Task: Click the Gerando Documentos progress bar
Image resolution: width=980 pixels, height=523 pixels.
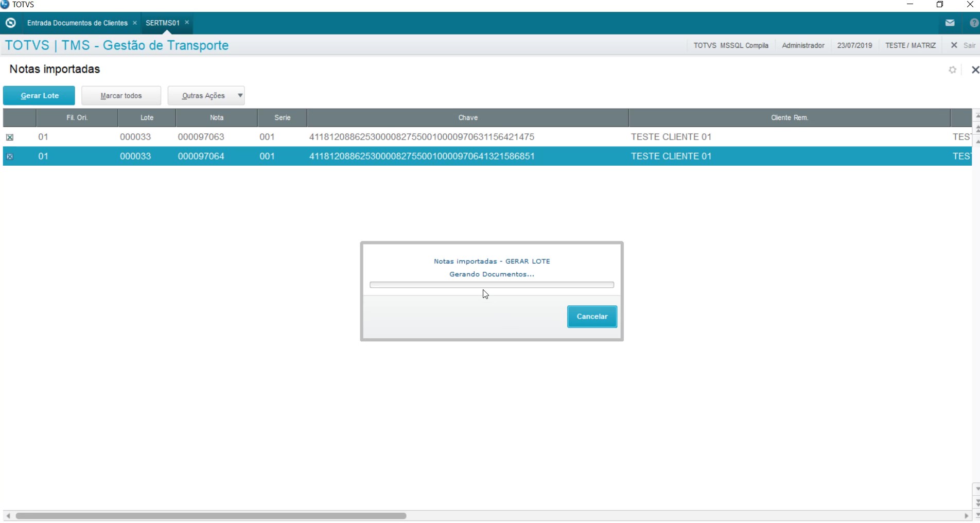Action: point(492,285)
